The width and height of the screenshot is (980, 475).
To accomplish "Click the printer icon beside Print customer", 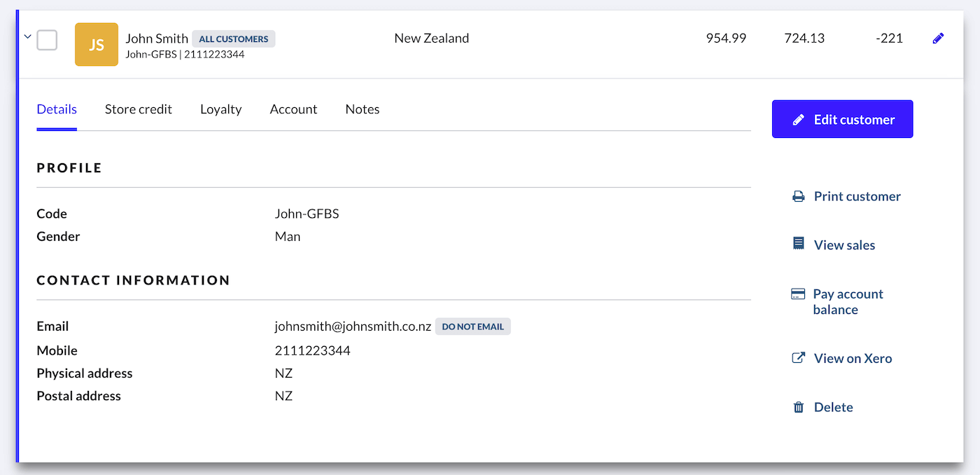I will (x=798, y=197).
